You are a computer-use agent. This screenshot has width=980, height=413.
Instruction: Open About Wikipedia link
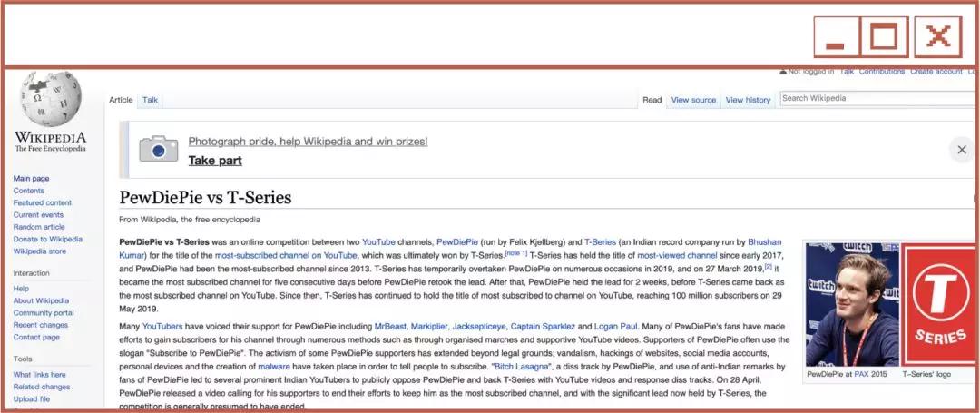tap(41, 300)
